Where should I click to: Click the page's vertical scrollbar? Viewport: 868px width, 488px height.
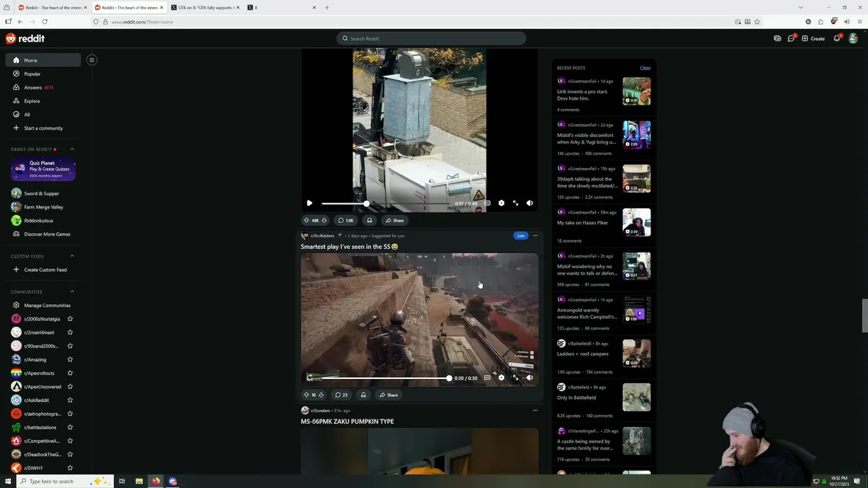coord(864,316)
